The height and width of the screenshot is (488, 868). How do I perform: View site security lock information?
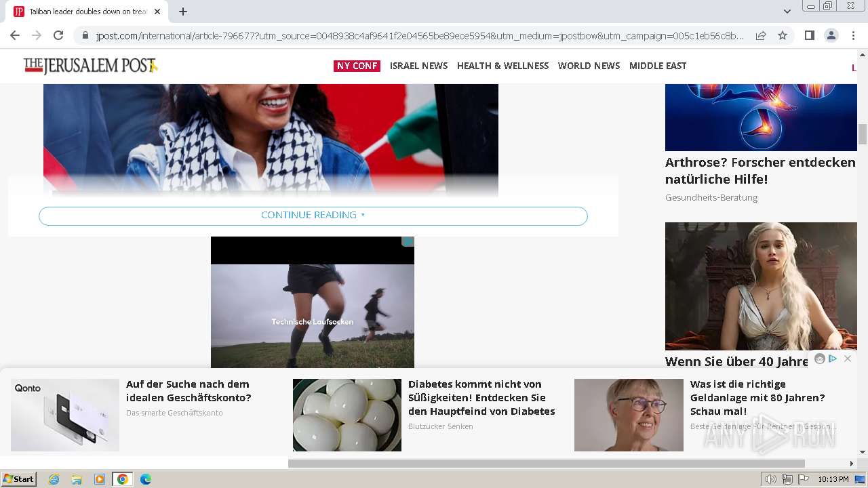[85, 36]
